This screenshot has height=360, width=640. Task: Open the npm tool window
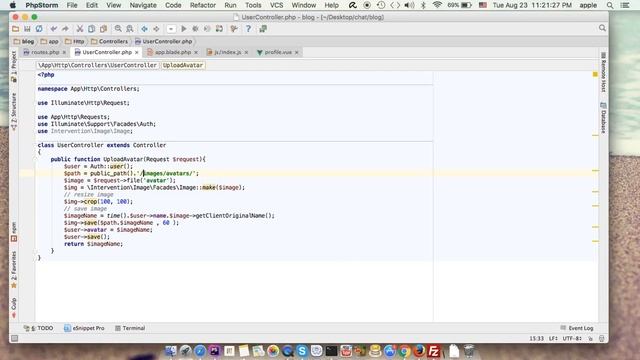click(x=14, y=231)
